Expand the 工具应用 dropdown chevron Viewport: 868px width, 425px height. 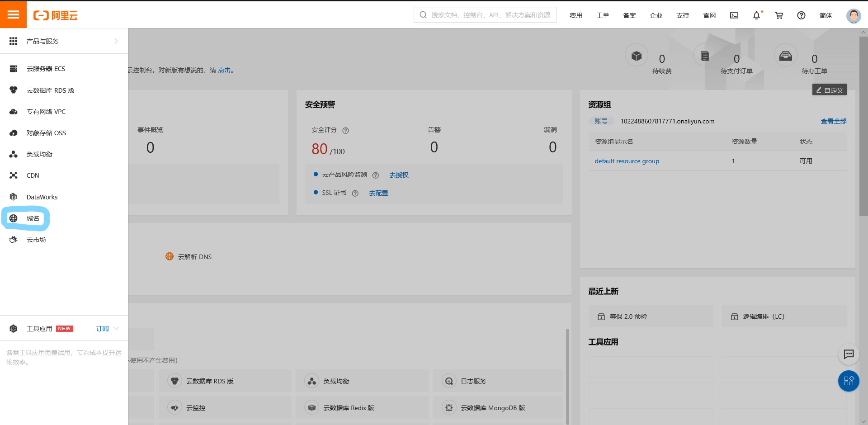tap(116, 329)
